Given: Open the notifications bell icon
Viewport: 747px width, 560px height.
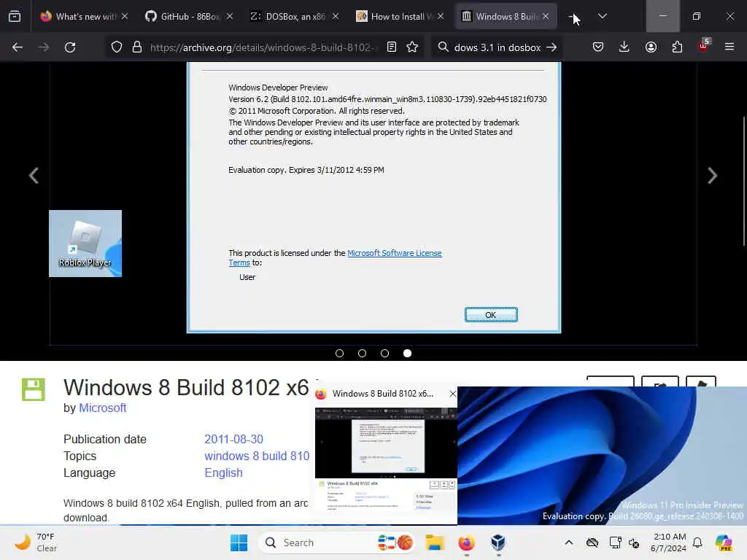Looking at the screenshot, I should [697, 542].
